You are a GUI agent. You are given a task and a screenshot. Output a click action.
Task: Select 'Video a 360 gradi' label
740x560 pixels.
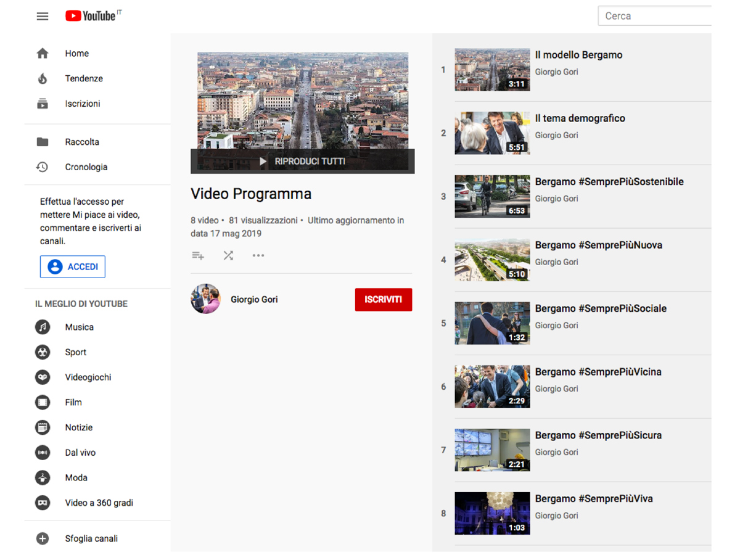[x=99, y=503]
